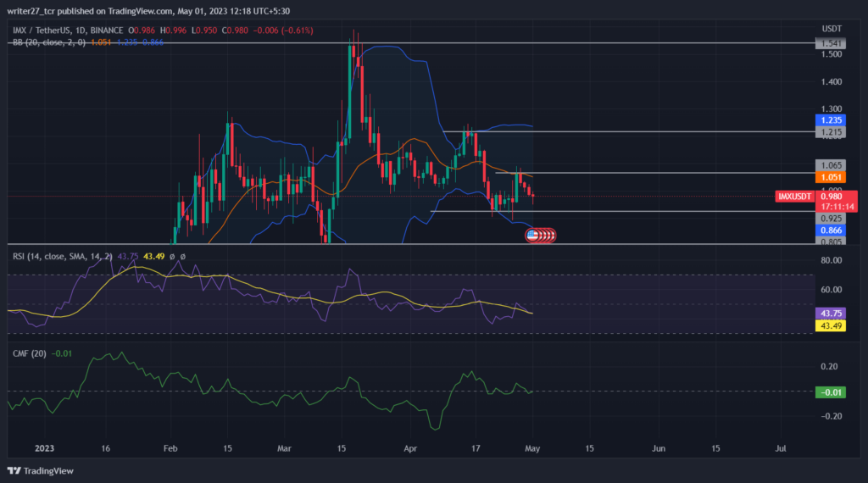Screen dimensions: 868x483
Task: Select the BB (20, close, 2, 0) indicator legend
Action: click(49, 42)
